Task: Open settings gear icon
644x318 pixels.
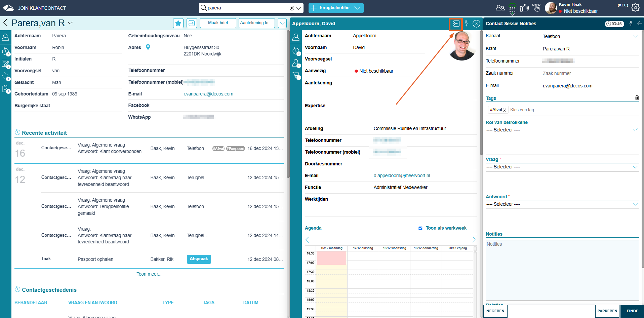Action: tap(635, 8)
